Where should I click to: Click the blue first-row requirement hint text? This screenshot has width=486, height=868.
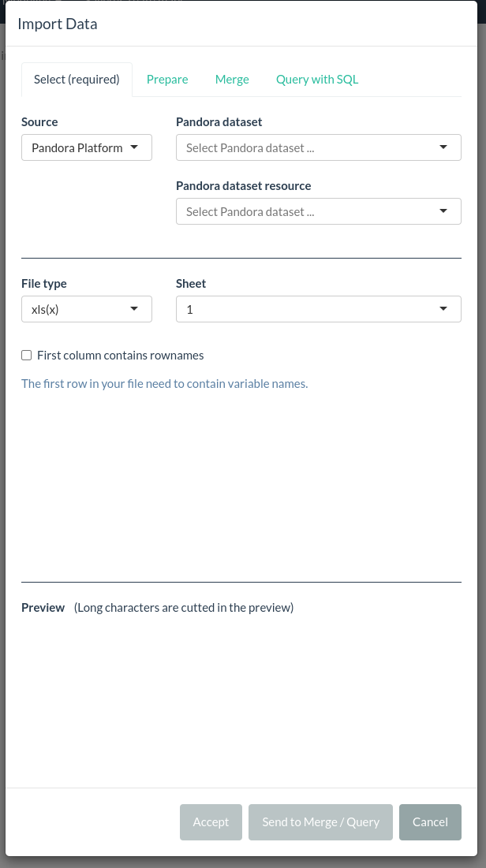[x=164, y=383]
